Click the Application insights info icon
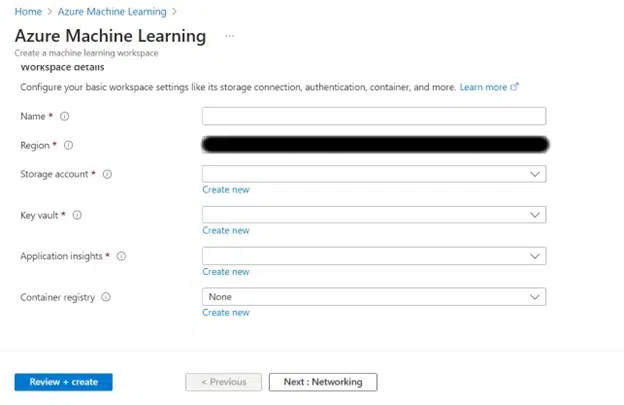The height and width of the screenshot is (405, 624). point(121,256)
